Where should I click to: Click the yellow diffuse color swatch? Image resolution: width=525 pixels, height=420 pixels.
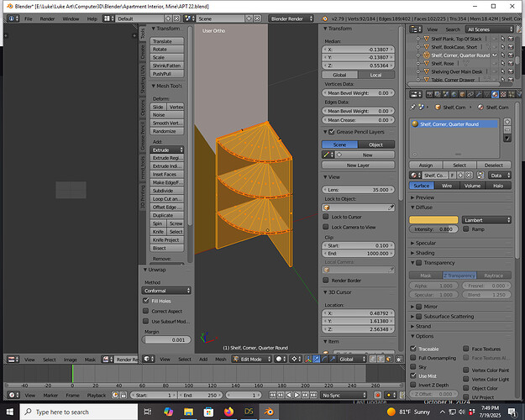(433, 220)
